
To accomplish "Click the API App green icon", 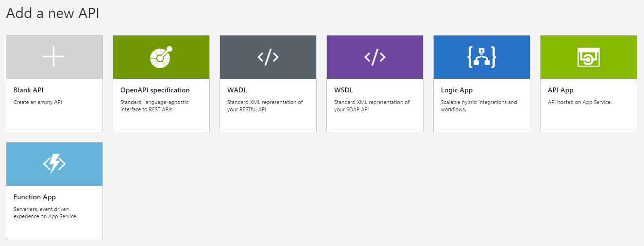I will (x=588, y=57).
